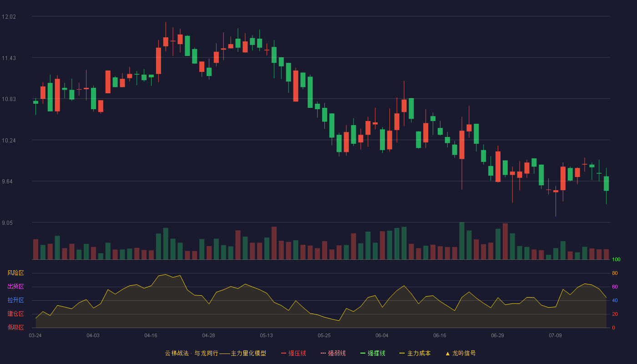637x364 pixels.
Task: Click the 拉升区 zone label
Action: 15,300
